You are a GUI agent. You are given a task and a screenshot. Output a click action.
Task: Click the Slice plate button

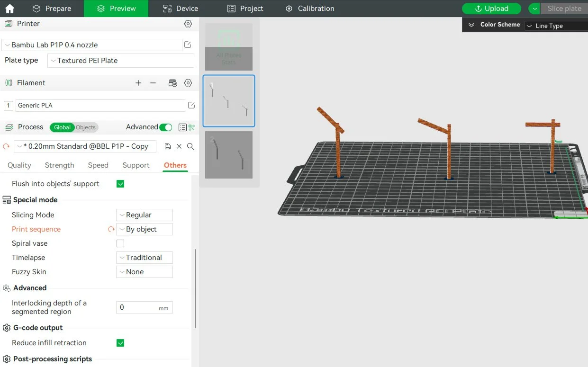click(x=564, y=9)
